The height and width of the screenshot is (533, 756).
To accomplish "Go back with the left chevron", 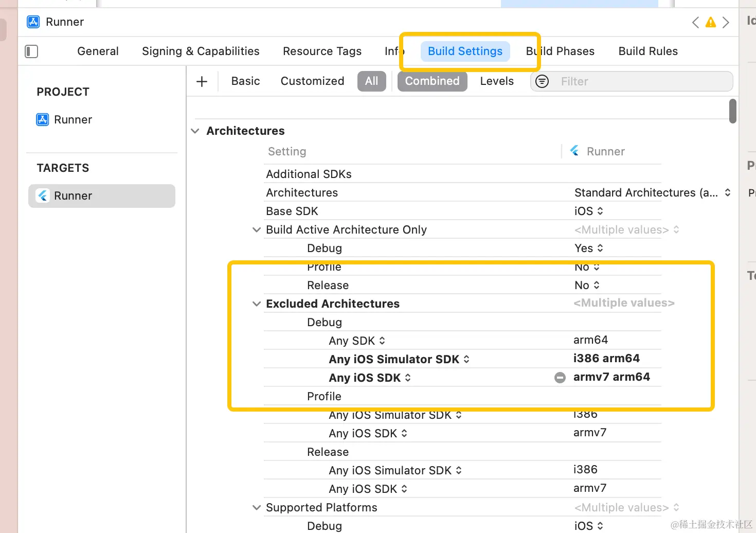I will (x=695, y=22).
